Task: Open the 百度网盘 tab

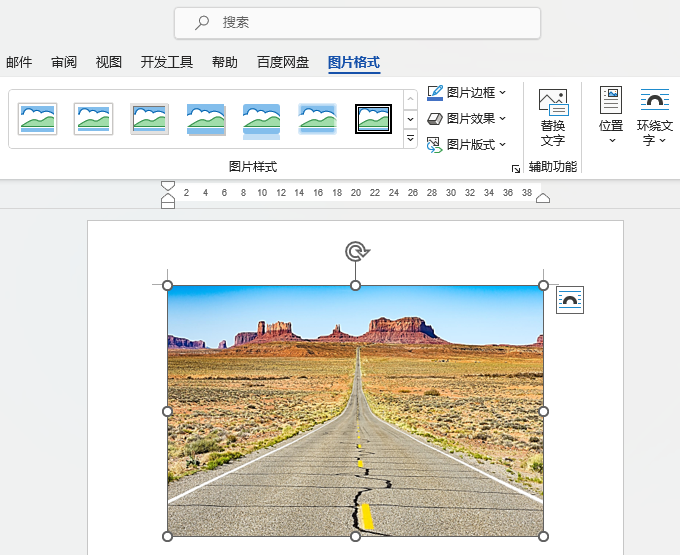Action: click(283, 62)
